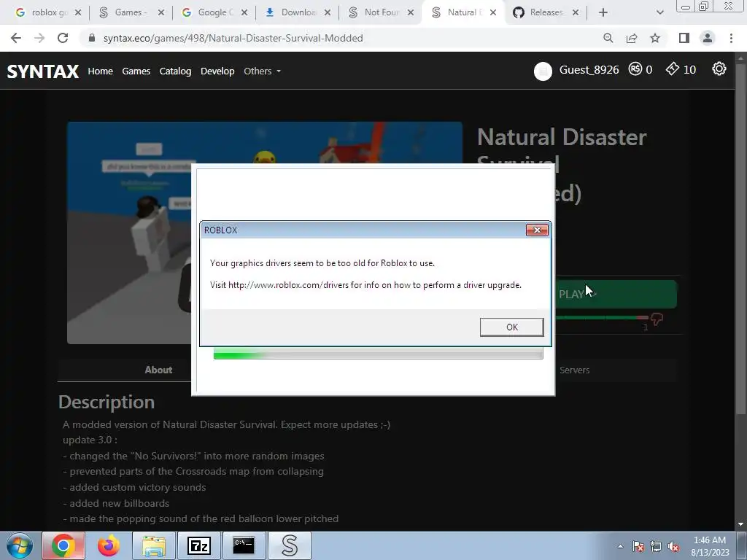Click the thumbs down dislike icon
The width and height of the screenshot is (747, 560).
[x=657, y=319]
